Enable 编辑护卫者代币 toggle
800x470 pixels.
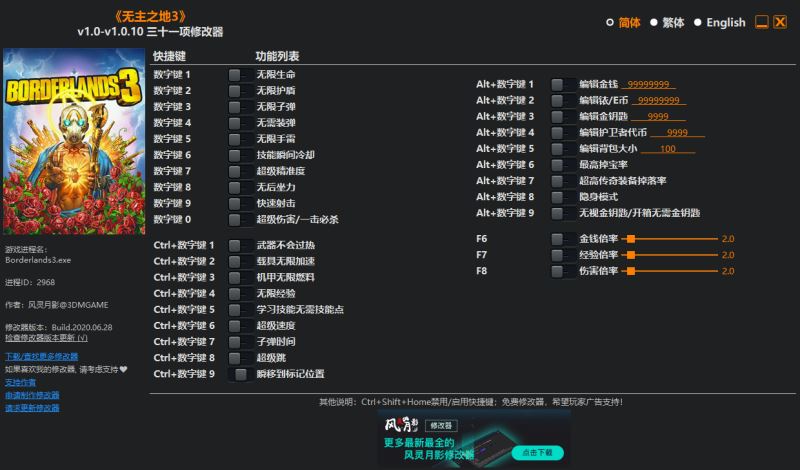pos(563,133)
